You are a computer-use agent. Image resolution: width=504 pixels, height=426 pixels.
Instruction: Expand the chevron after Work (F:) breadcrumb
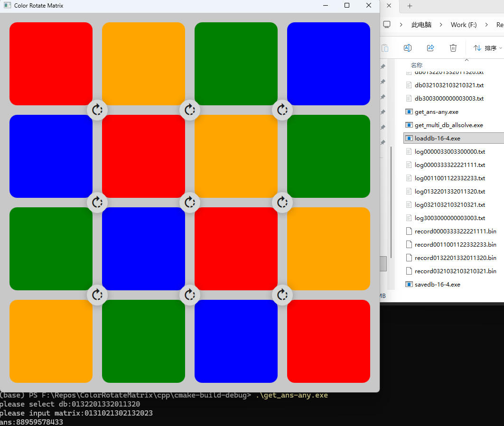(487, 25)
